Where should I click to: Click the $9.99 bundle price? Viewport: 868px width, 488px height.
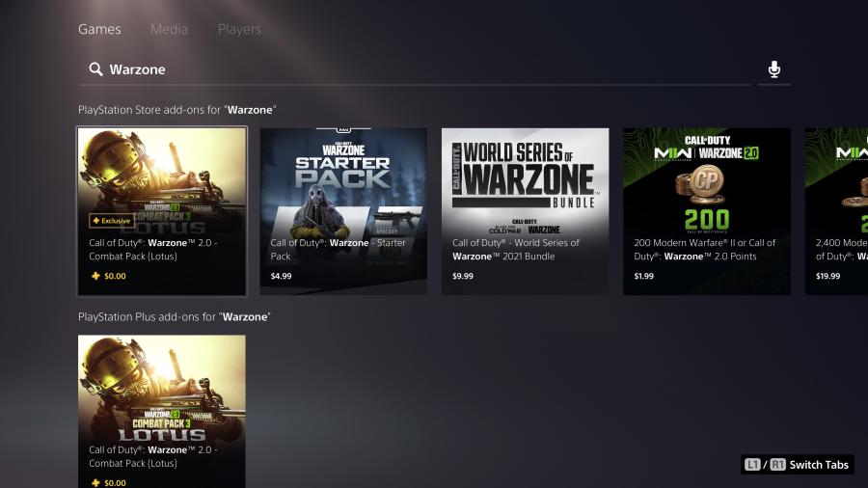pyautogui.click(x=463, y=276)
